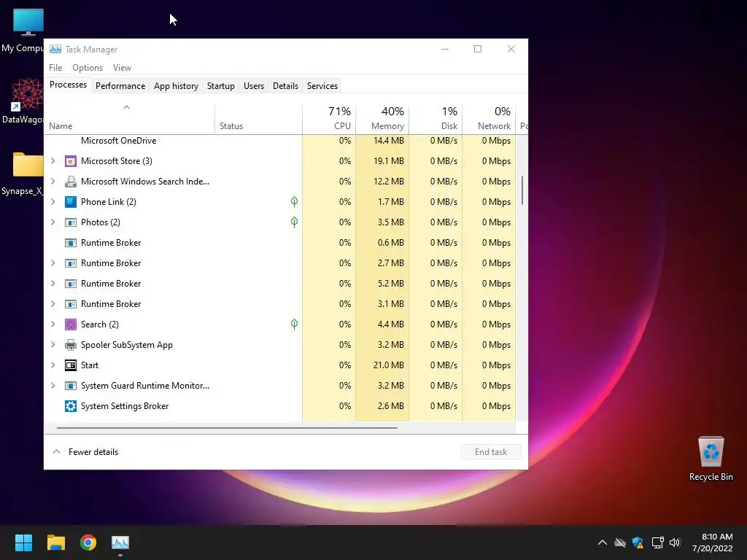Click the Microsoft Store process icon

coord(71,161)
